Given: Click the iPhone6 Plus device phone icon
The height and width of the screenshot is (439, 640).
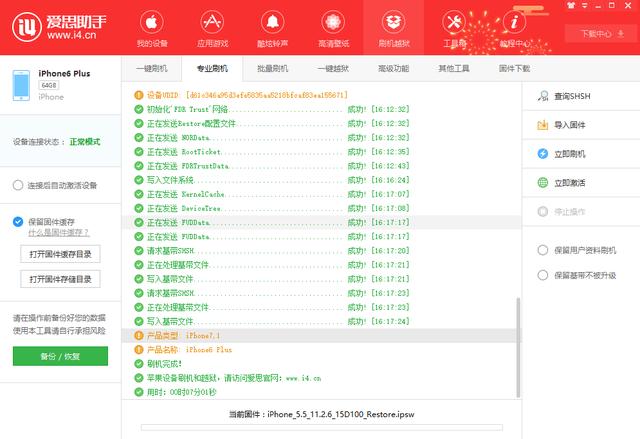Looking at the screenshot, I should click(x=21, y=85).
